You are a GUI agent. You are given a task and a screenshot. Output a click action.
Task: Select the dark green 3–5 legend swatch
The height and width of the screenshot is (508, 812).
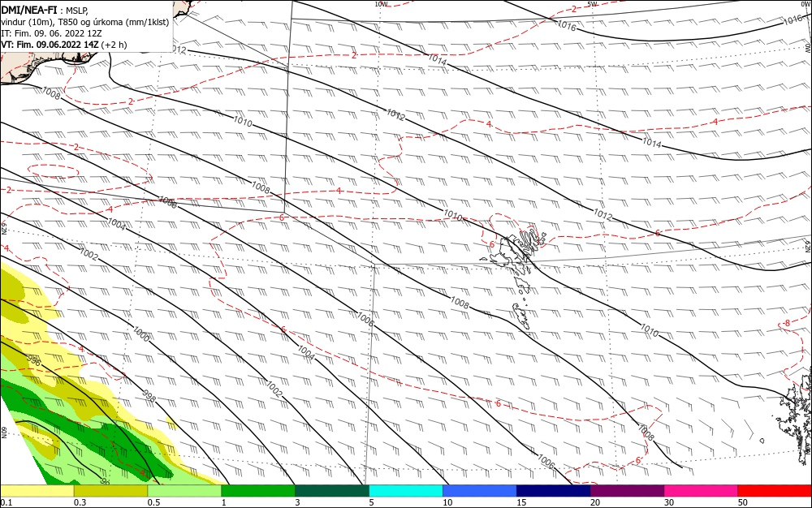click(x=332, y=491)
